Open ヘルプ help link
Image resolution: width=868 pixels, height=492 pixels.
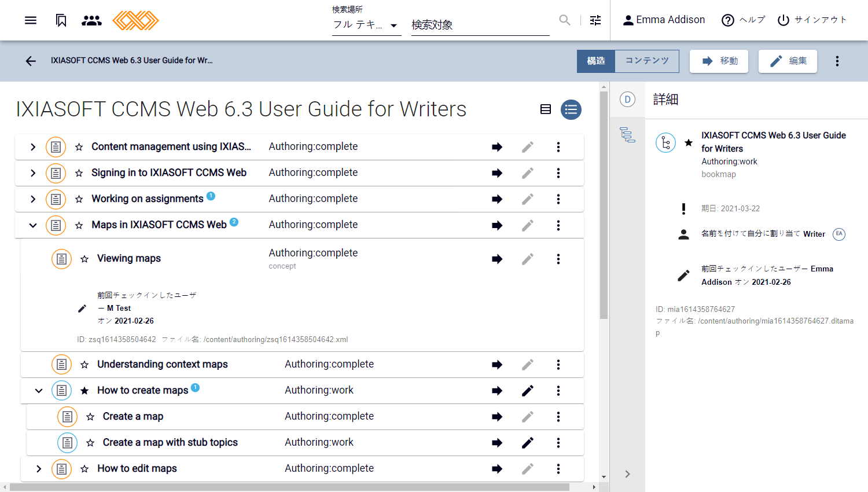coord(744,20)
